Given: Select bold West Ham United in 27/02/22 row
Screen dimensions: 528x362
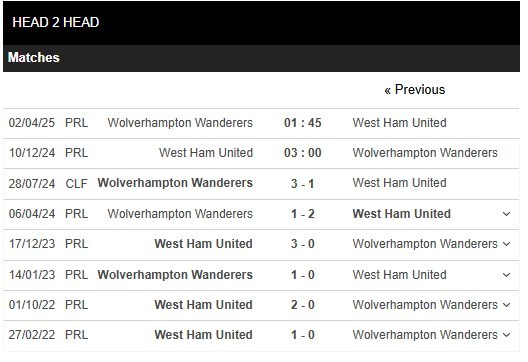Looking at the screenshot, I should click(x=203, y=335).
